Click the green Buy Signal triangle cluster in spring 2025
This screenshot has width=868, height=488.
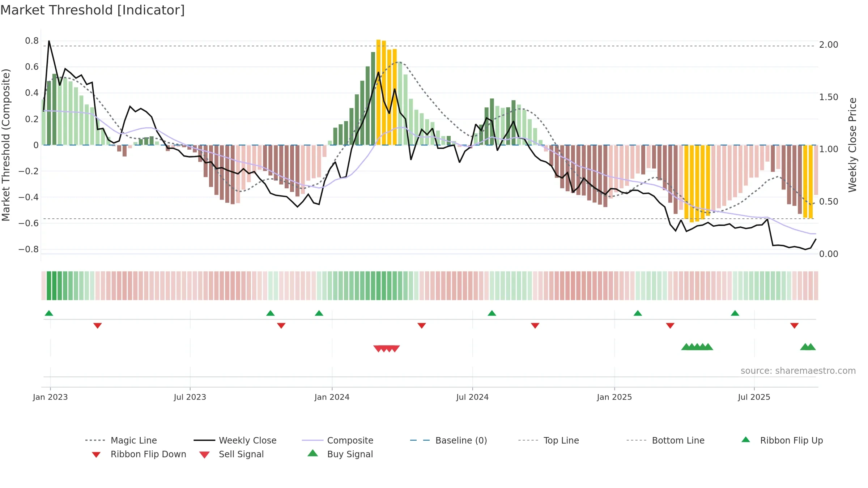tap(697, 347)
